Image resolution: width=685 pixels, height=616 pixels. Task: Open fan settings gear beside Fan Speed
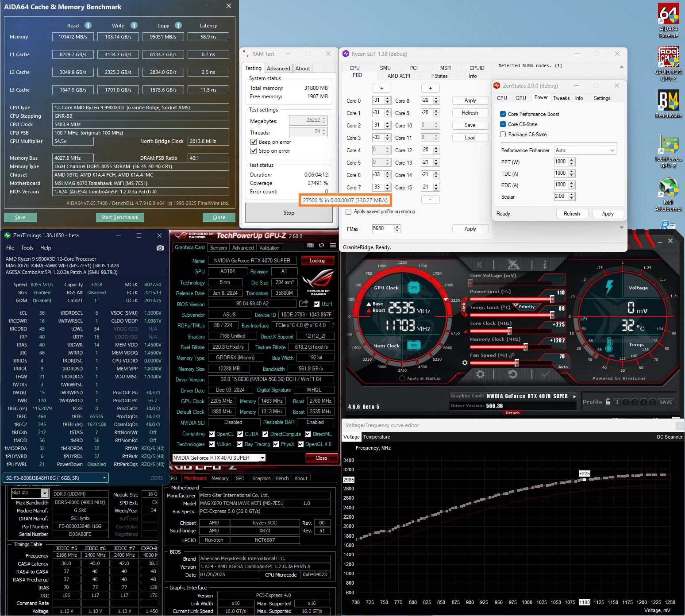point(465,363)
